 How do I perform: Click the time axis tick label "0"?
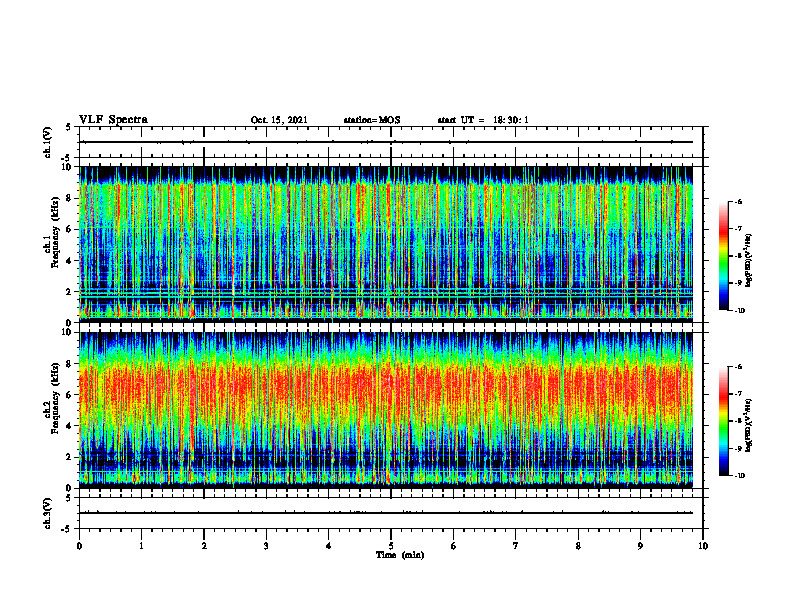pyautogui.click(x=79, y=546)
